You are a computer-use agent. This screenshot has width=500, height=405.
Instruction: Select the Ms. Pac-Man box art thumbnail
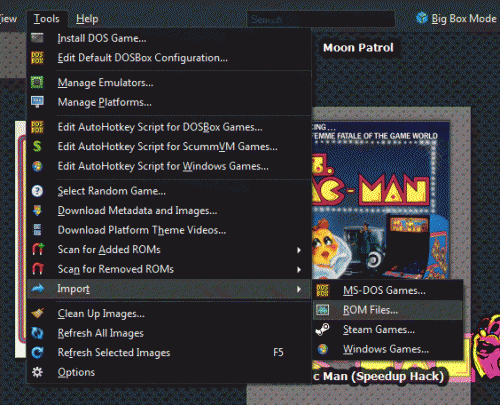[x=381, y=200]
